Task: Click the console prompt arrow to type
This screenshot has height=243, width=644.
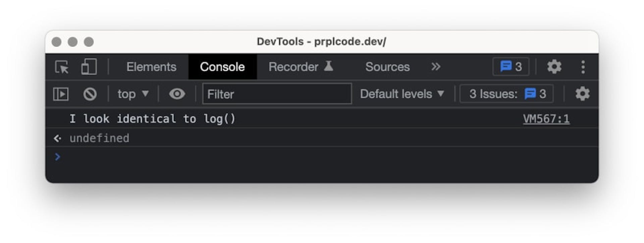Action: coord(58,157)
